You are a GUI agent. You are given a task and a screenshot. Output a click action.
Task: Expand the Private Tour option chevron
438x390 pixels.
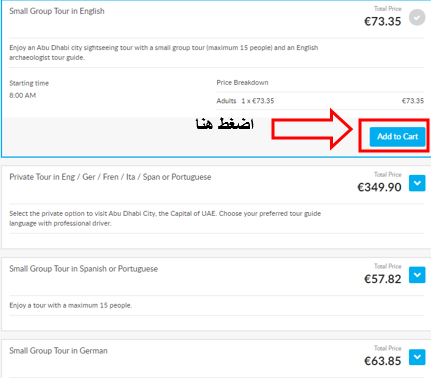[417, 183]
